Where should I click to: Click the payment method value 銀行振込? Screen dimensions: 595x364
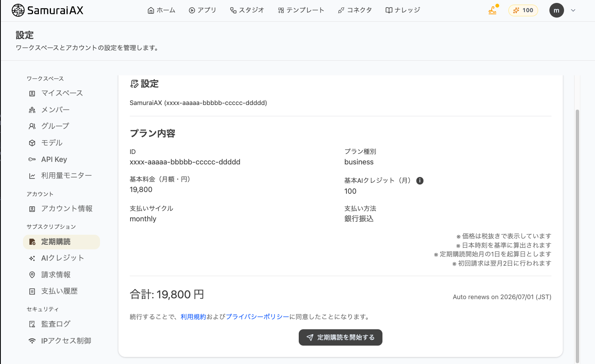coord(359,219)
